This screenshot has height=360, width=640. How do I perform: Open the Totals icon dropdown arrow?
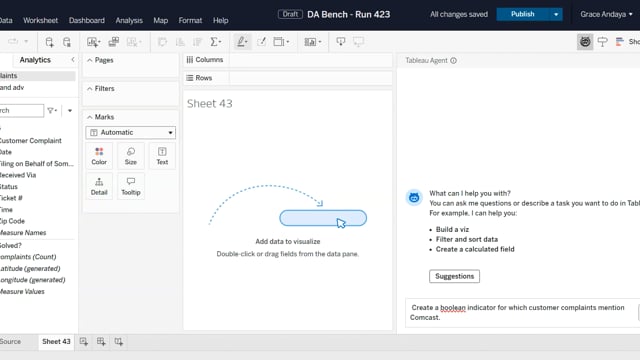tap(220, 42)
